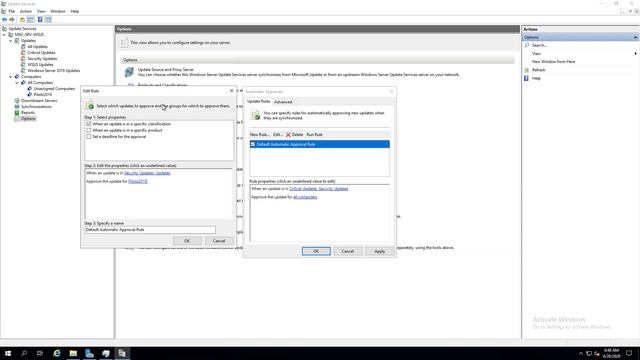Select the All Updates tree node
The width and height of the screenshot is (640, 360).
(38, 47)
